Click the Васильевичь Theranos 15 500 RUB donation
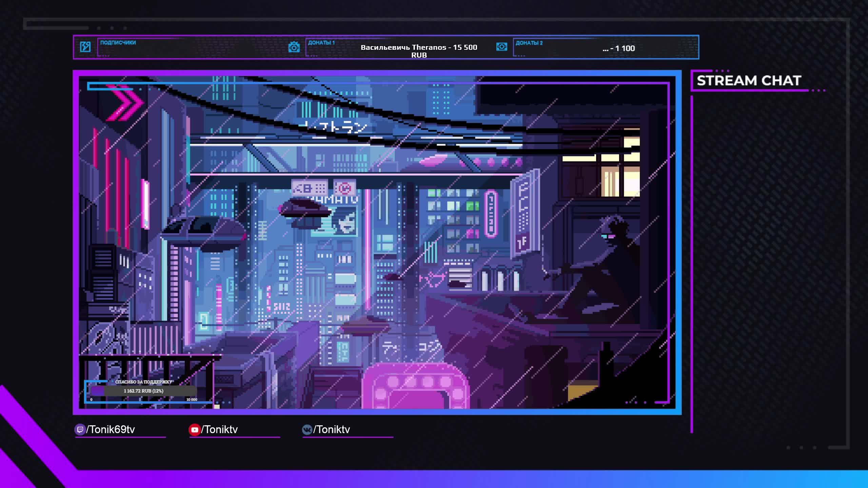The image size is (868, 488). [419, 51]
